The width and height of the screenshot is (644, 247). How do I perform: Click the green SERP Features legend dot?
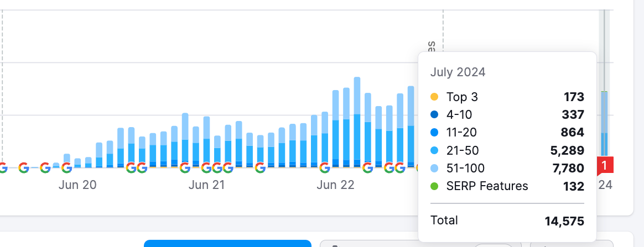(434, 186)
